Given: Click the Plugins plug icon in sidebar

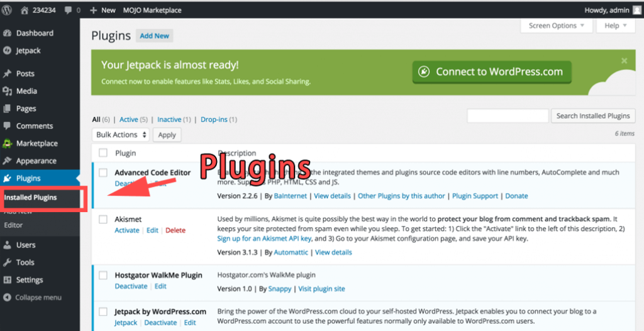Looking at the screenshot, I should point(7,179).
